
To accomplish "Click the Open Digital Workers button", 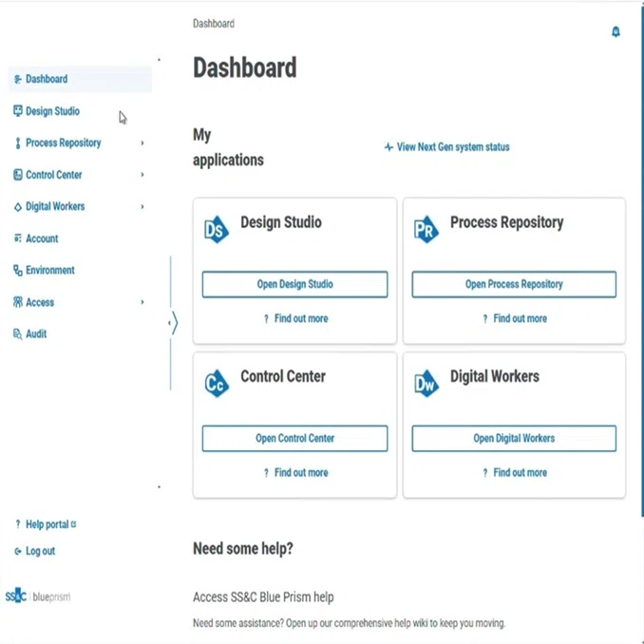I will [514, 438].
